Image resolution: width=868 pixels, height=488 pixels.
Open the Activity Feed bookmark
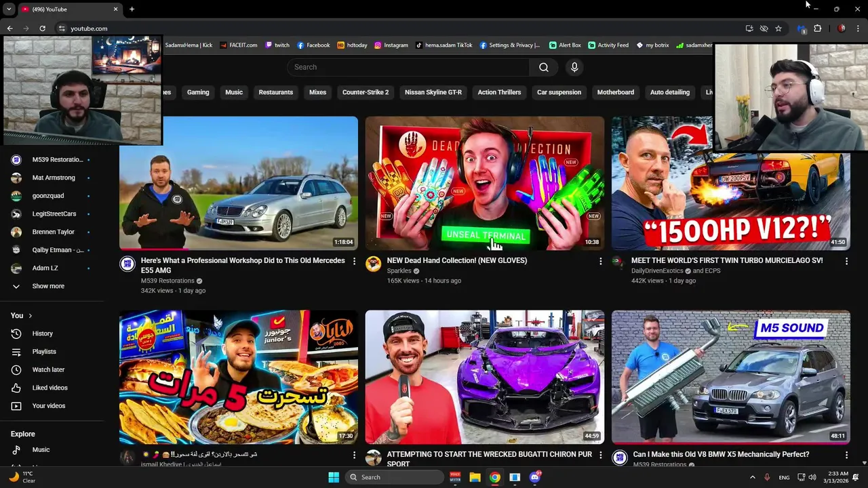click(608, 45)
